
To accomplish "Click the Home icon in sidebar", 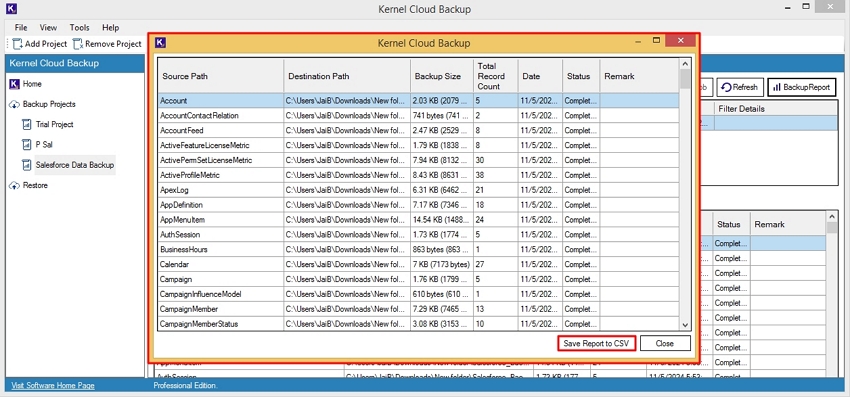I will coord(15,84).
